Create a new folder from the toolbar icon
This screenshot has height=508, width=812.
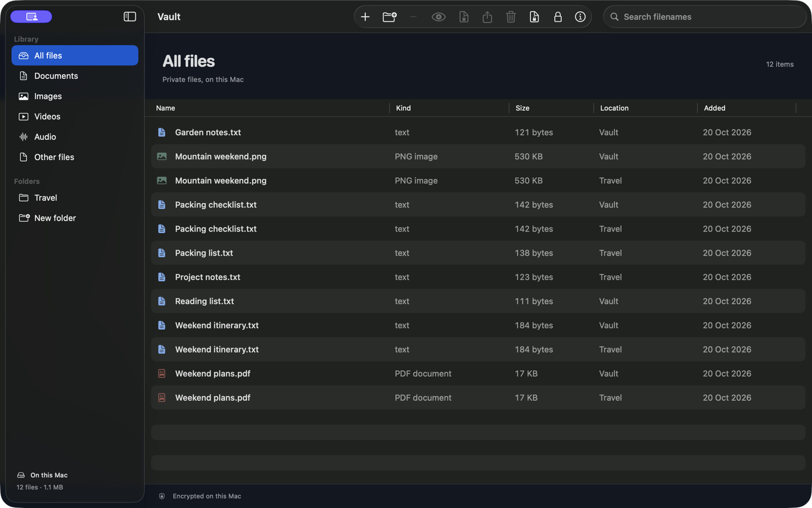pos(389,17)
